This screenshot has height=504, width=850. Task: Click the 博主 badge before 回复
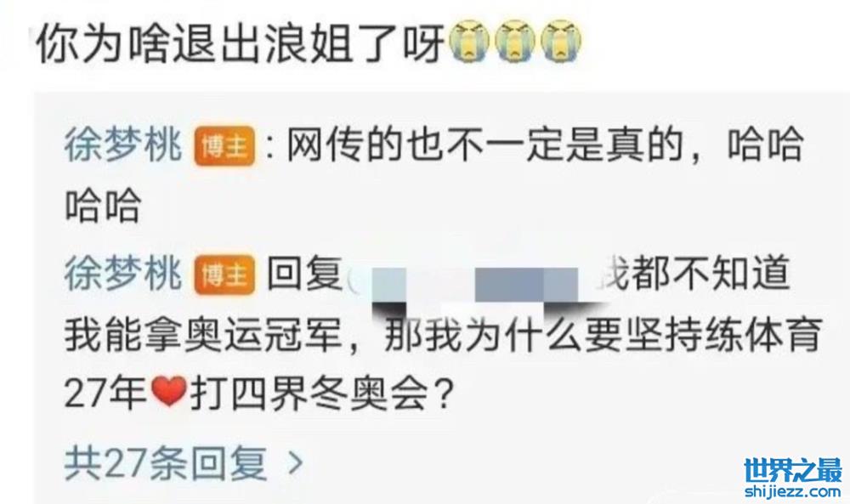pos(224,275)
